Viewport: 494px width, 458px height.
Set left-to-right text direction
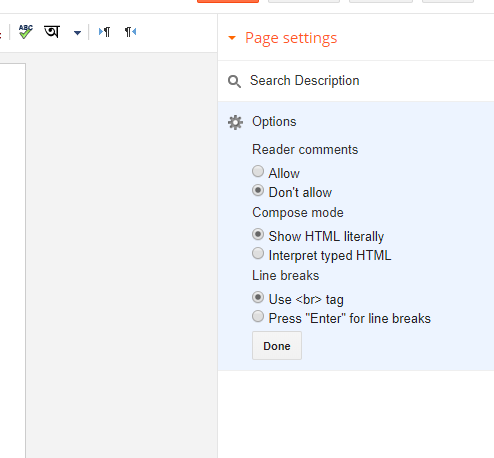104,32
